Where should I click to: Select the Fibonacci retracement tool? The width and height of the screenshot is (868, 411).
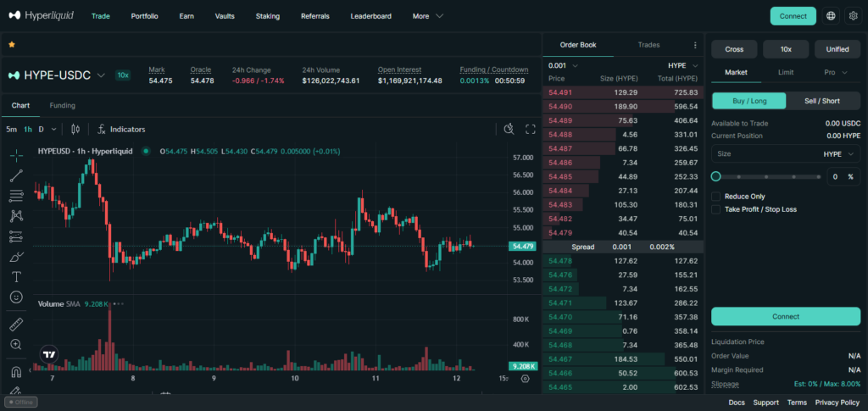click(16, 196)
